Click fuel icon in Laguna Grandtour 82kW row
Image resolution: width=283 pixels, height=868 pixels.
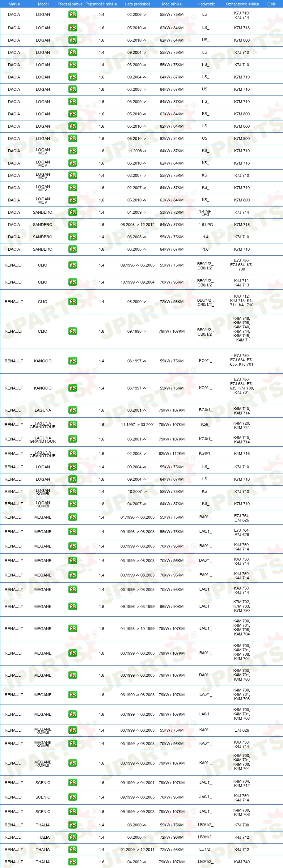tap(72, 454)
